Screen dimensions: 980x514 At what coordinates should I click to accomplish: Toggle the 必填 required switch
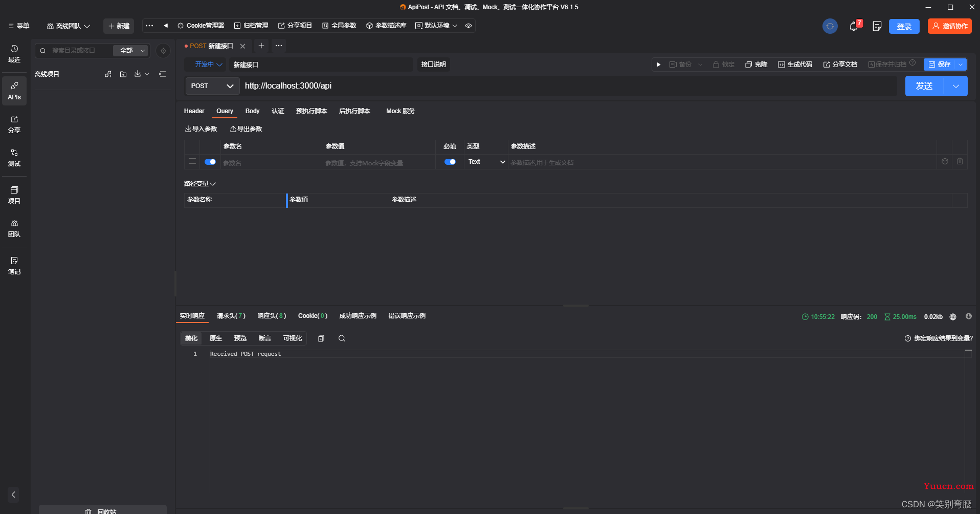450,162
